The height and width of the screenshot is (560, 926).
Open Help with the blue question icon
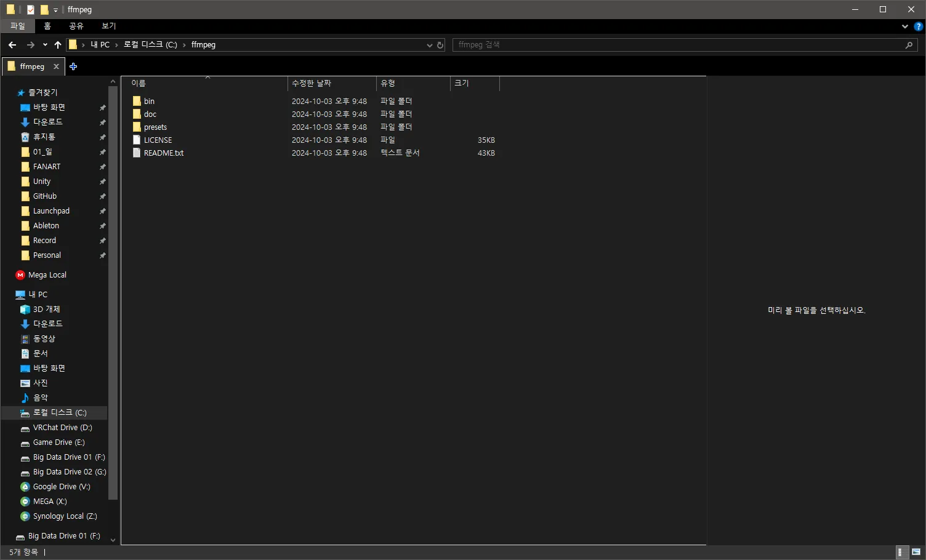coord(919,26)
